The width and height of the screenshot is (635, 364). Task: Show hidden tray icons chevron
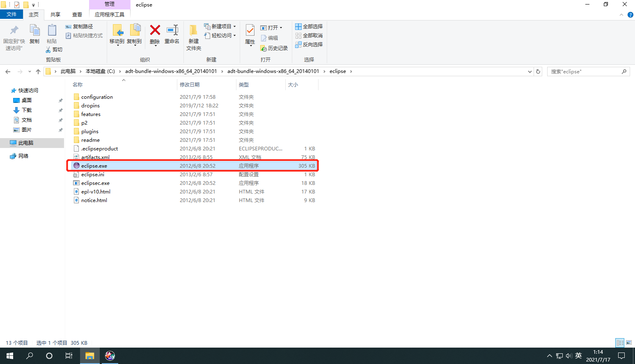pos(550,356)
